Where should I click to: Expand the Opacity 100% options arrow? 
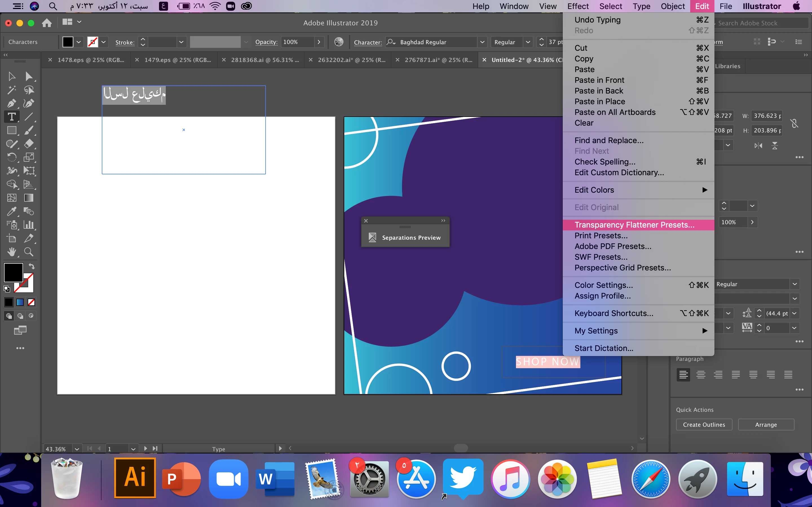click(319, 42)
